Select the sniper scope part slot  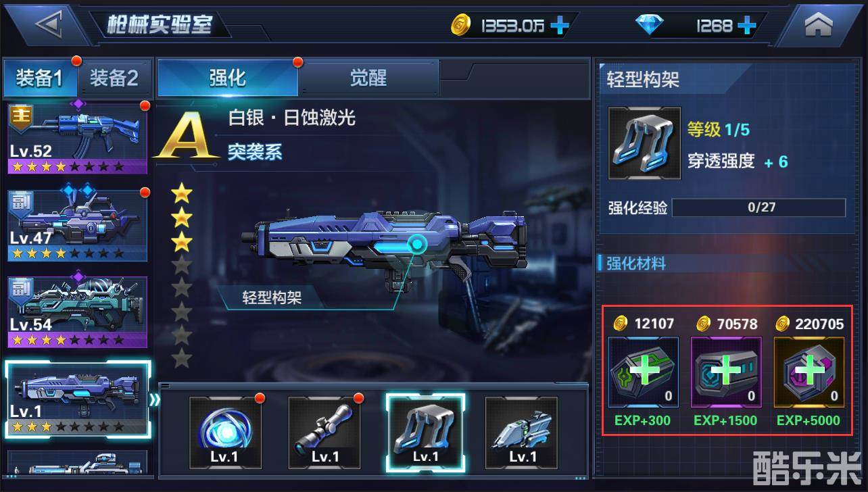(x=324, y=433)
